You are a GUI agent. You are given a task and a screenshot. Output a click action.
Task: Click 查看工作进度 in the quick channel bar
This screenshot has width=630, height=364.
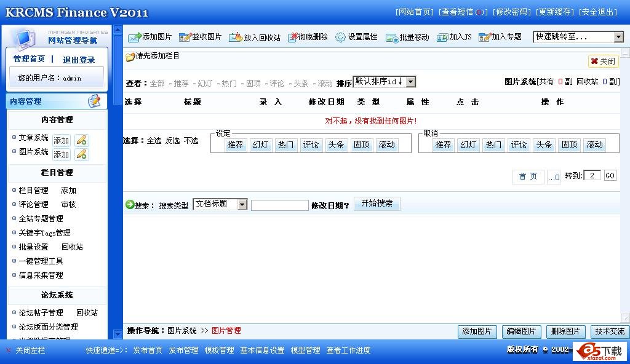(x=348, y=350)
